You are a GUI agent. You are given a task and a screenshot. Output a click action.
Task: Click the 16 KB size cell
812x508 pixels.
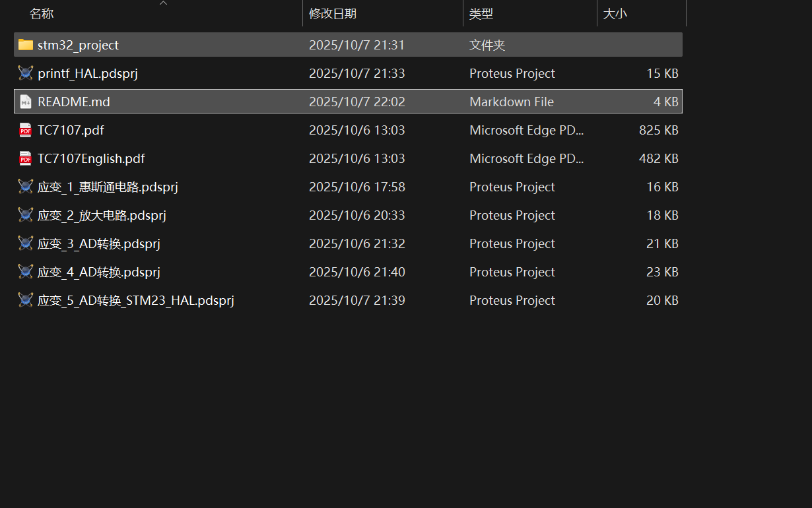662,187
